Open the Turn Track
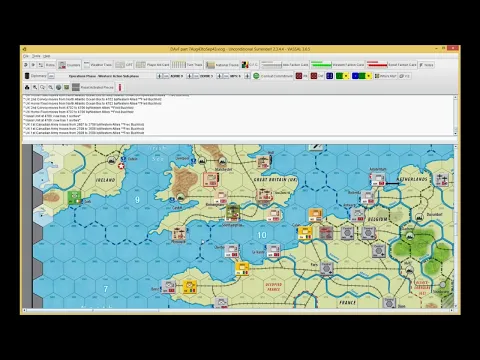This screenshot has height=360, width=480. point(187,65)
